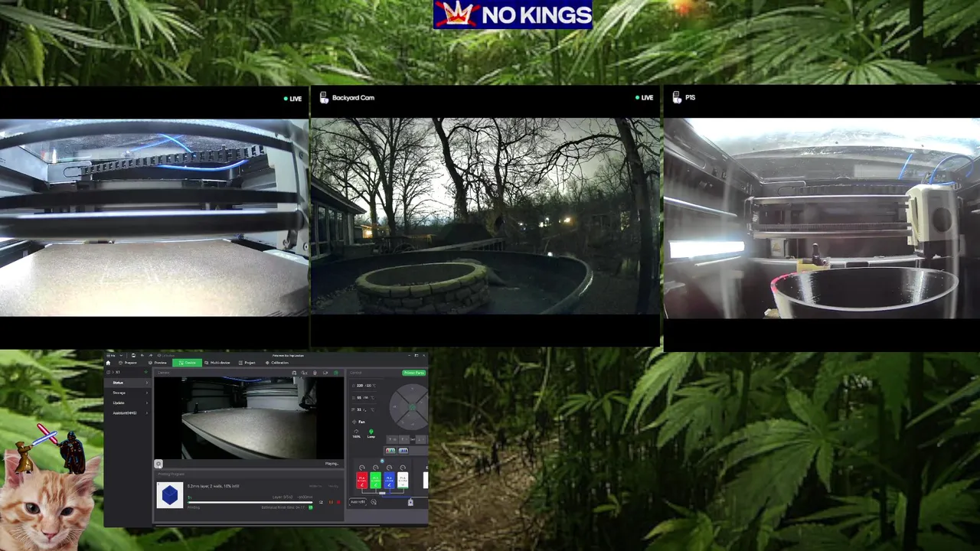Open the Project tab
This screenshot has width=980, height=551.
247,363
